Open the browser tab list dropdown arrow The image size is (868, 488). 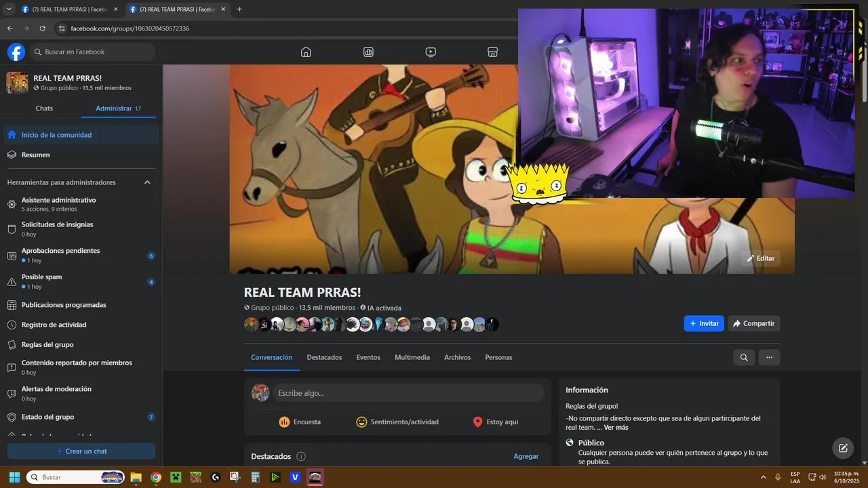point(9,9)
